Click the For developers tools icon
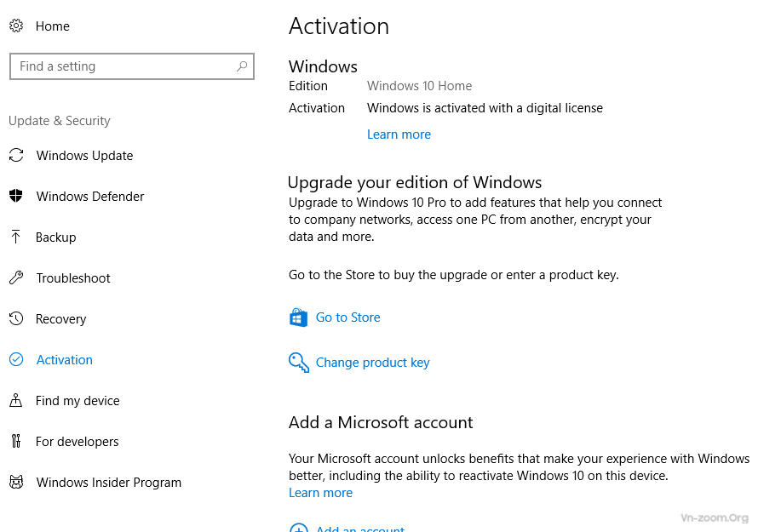Screen dimensions: 758x532 16,442
